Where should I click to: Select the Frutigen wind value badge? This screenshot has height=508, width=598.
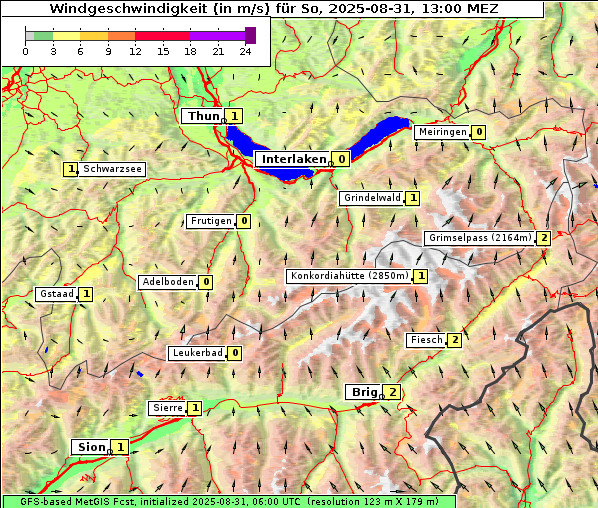[x=244, y=221]
